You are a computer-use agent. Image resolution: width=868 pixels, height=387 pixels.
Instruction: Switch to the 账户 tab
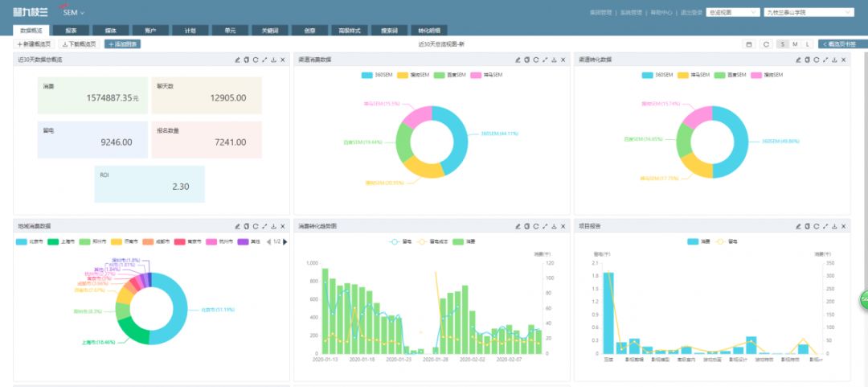tap(150, 31)
